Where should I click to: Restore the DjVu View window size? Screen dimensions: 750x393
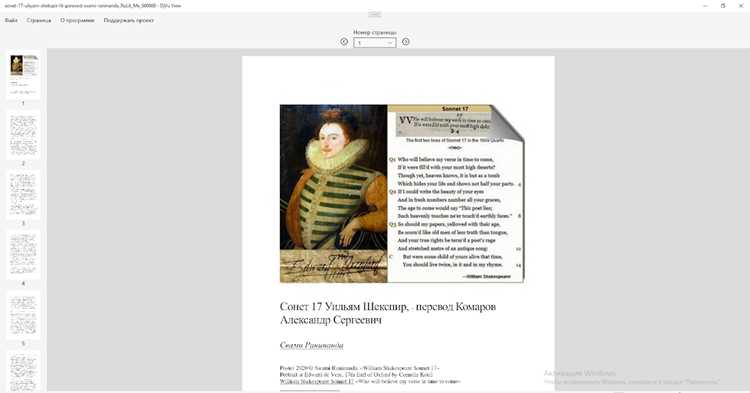[x=723, y=6]
